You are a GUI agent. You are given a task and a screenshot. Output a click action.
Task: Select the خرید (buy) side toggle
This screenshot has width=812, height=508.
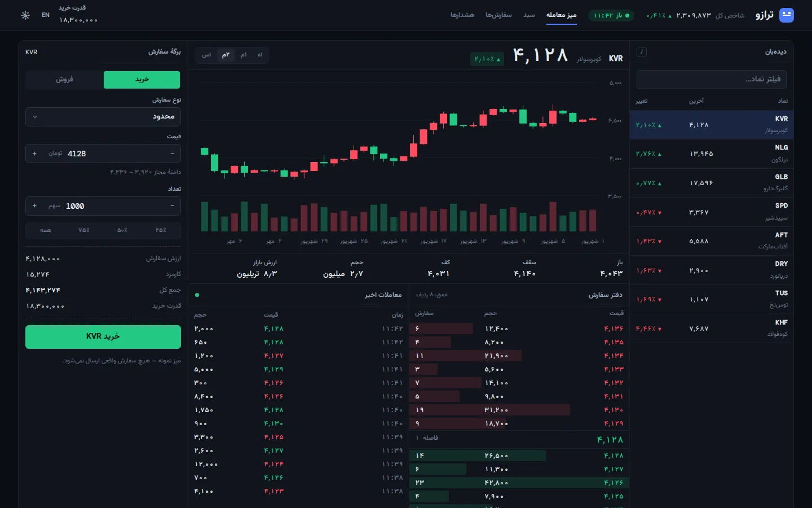(142, 80)
